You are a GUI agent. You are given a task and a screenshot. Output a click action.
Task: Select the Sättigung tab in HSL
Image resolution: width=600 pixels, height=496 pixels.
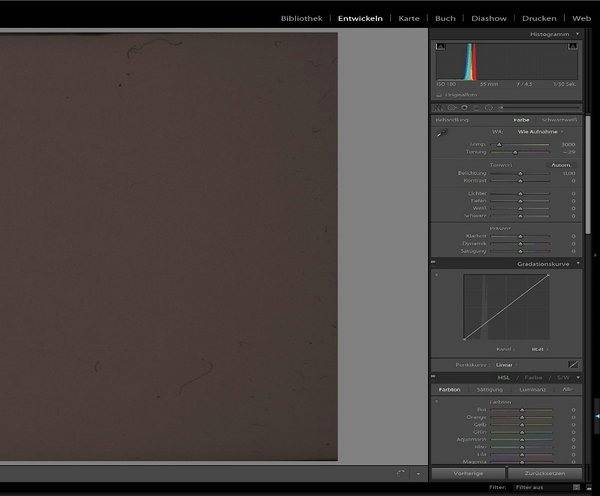click(489, 390)
